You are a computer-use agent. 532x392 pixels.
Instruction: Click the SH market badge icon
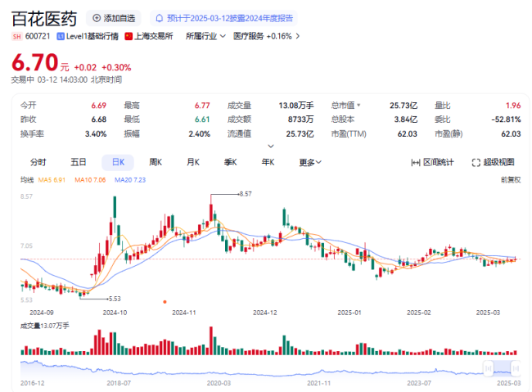pyautogui.click(x=16, y=37)
